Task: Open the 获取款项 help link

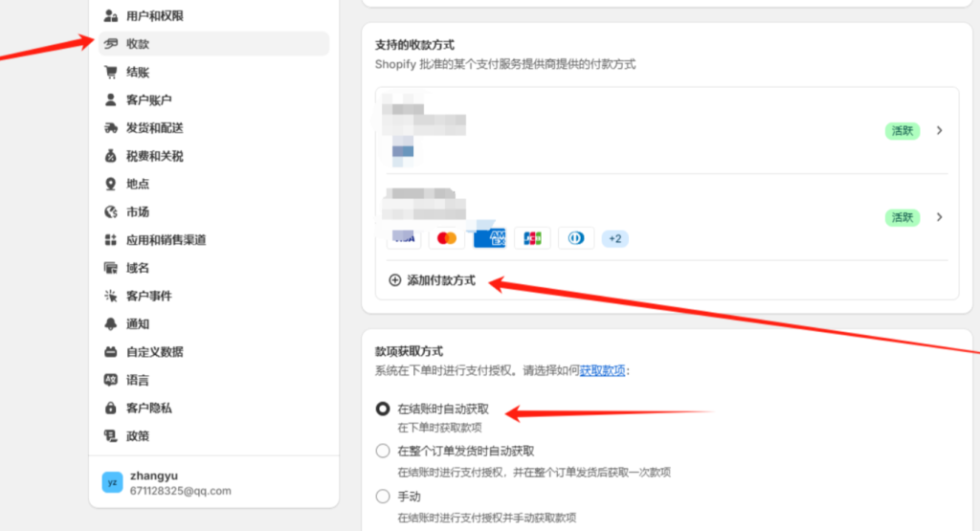Action: [x=602, y=370]
